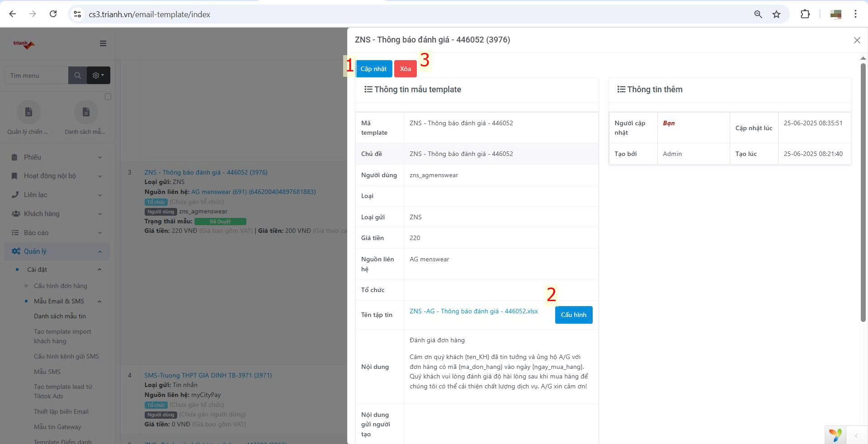Collapse the debug toolbar arrow
868x444 pixels.
pos(856,436)
